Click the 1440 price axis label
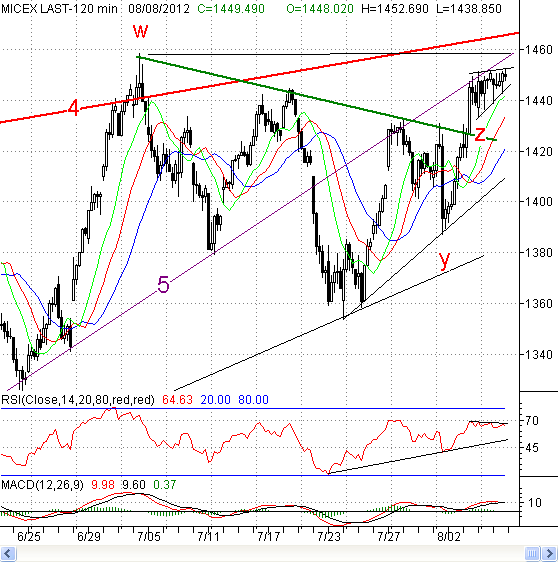Image resolution: width=558 pixels, height=562 pixels. click(539, 100)
